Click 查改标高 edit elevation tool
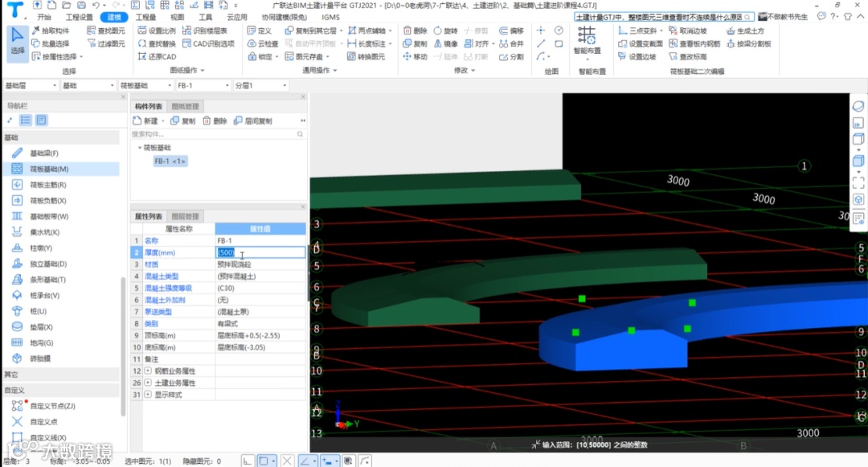868x467 pixels. [688, 56]
